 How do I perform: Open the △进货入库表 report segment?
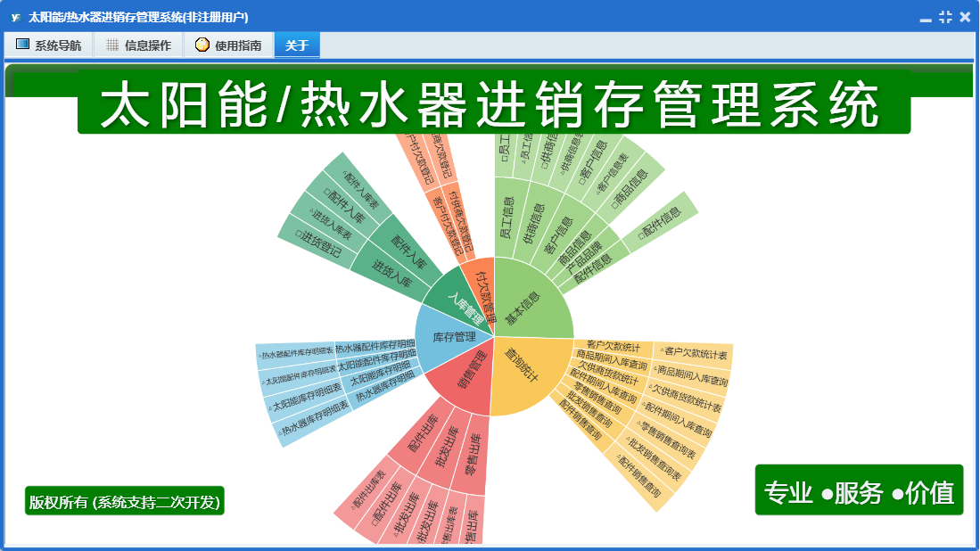click(x=330, y=224)
